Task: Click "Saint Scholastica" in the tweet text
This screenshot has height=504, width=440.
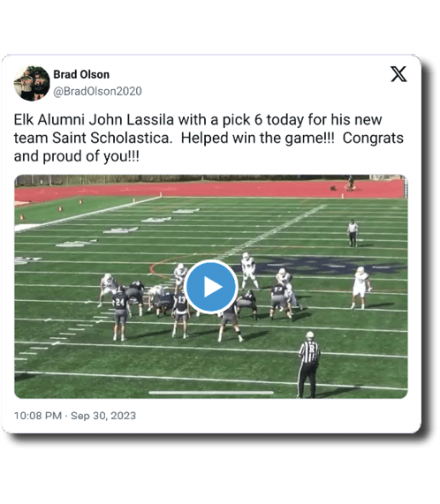Action: tap(110, 139)
